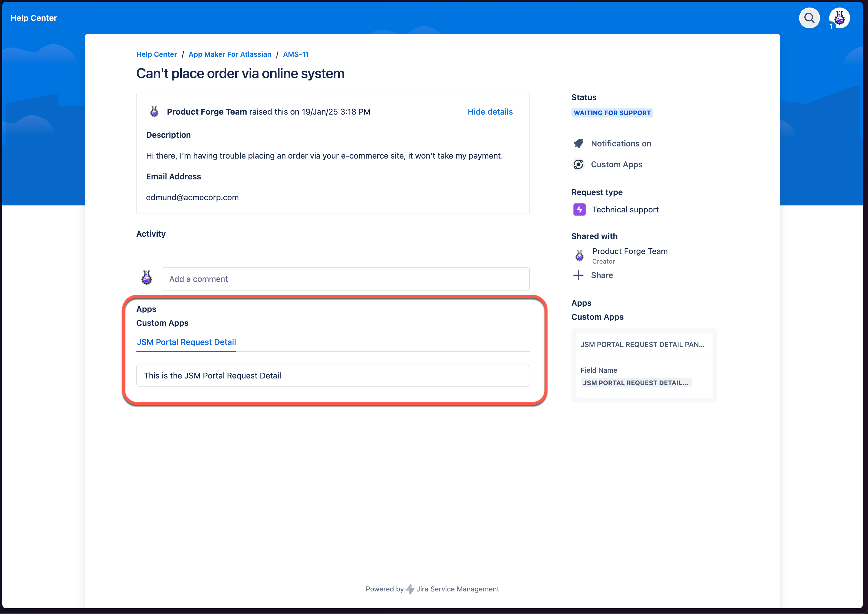
Task: Click the Technical support request type text
Action: pos(625,209)
